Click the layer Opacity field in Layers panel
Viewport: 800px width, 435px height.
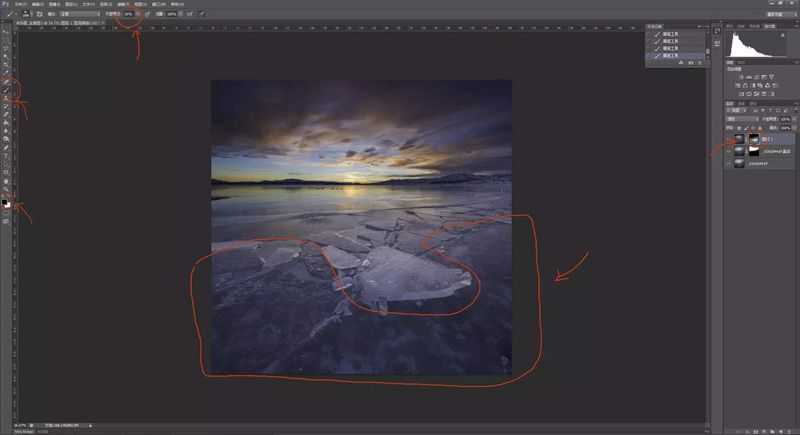pyautogui.click(x=786, y=119)
